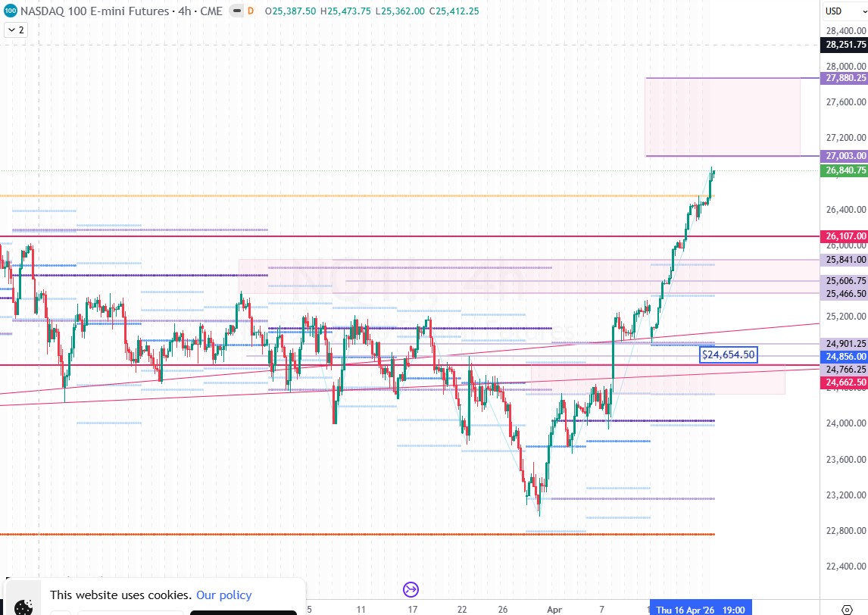The image size is (868, 615).
Task: Select the blue 24,856.00 price label
Action: (845, 356)
